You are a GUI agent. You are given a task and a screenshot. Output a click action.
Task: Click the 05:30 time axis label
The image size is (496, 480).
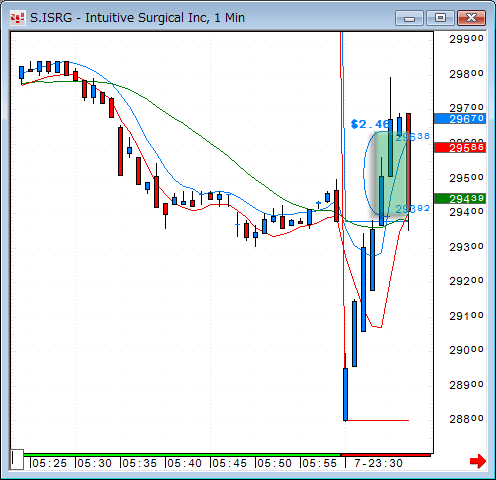pyautogui.click(x=94, y=463)
